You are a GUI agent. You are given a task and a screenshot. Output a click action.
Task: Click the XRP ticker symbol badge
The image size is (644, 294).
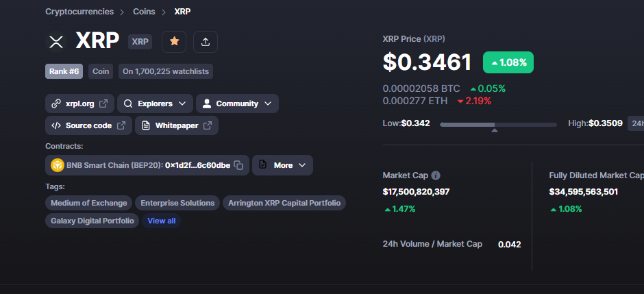[x=140, y=42]
